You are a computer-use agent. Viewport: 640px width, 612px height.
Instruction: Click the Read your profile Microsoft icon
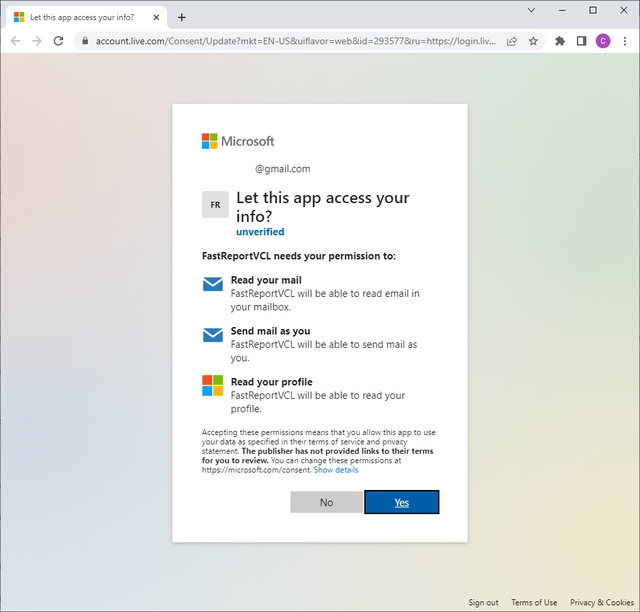point(212,385)
